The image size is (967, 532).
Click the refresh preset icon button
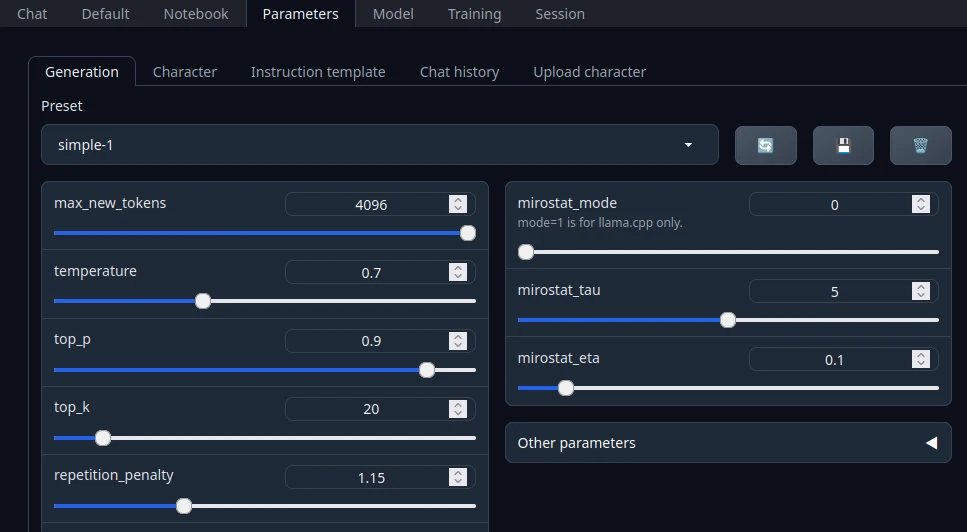[765, 145]
